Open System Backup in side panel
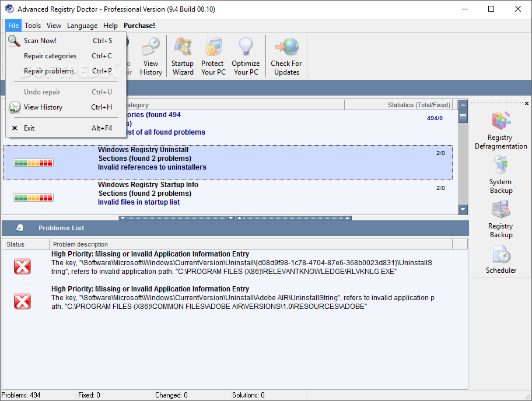Image resolution: width=532 pixels, height=401 pixels. coord(501,175)
